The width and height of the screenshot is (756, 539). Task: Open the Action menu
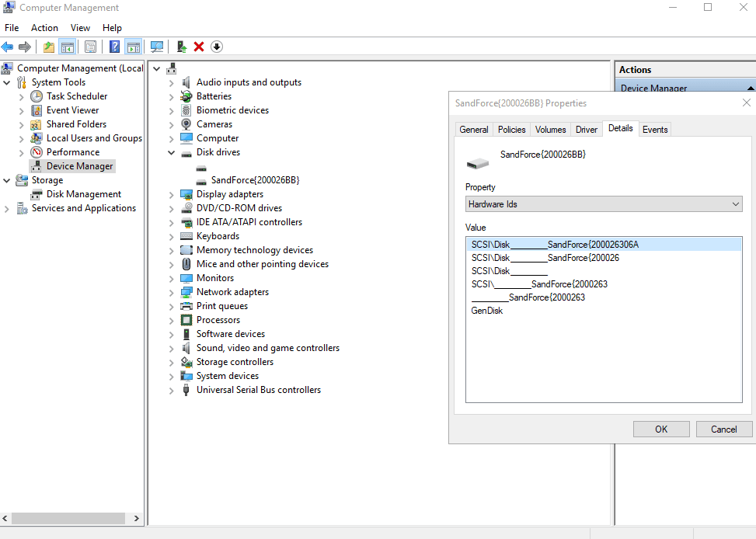click(x=44, y=27)
